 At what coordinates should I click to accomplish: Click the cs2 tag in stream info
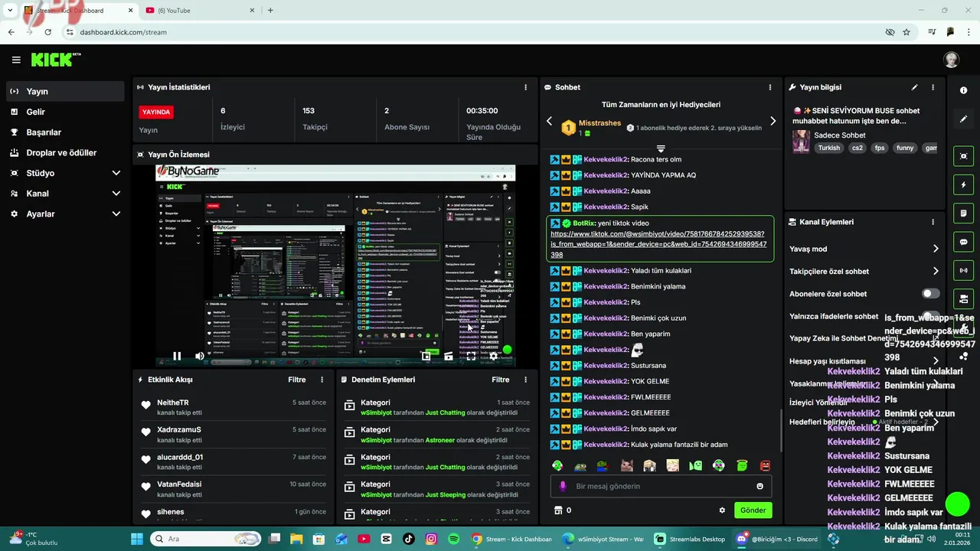(x=857, y=148)
